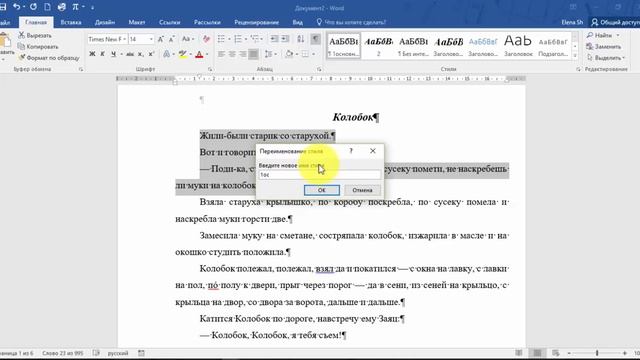Click the Cut (Вырезать) scissors icon
Viewport: 640px width, 360px height.
point(22,36)
